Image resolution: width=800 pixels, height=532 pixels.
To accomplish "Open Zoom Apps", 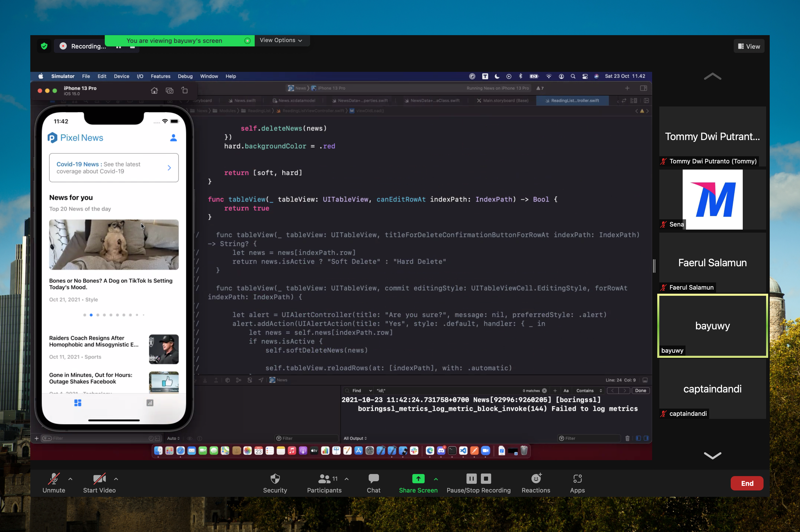I will click(577, 483).
